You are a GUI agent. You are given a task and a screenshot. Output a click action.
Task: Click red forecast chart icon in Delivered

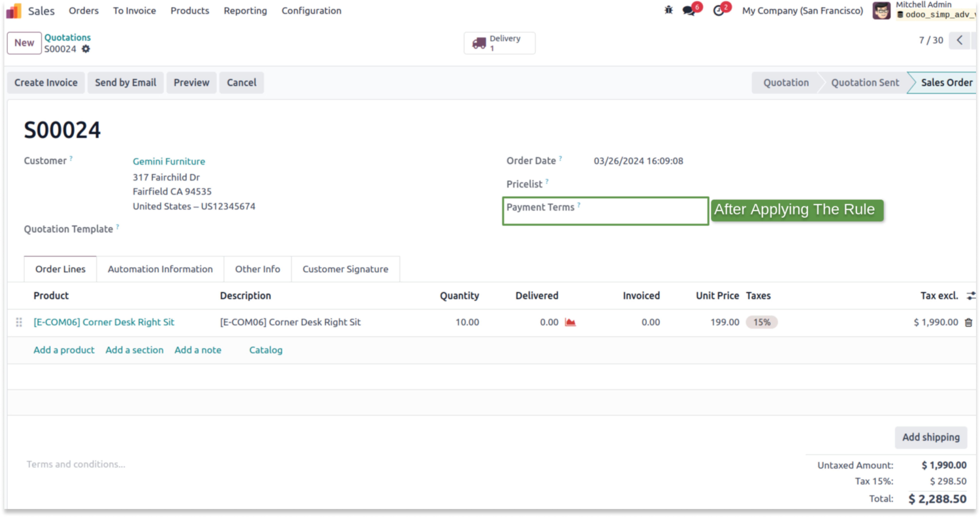[570, 322]
